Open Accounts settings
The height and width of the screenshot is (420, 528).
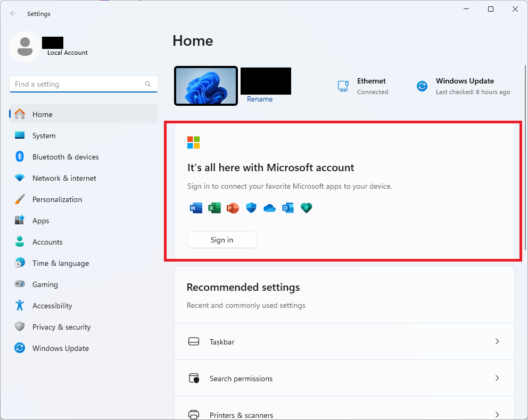[84, 242]
